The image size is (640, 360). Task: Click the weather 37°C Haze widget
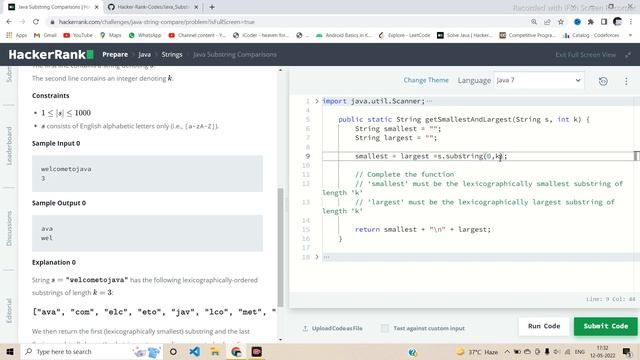pyautogui.click(x=477, y=351)
